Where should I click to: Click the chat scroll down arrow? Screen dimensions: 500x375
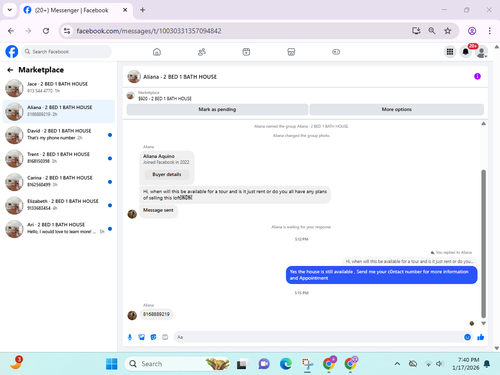(x=483, y=323)
